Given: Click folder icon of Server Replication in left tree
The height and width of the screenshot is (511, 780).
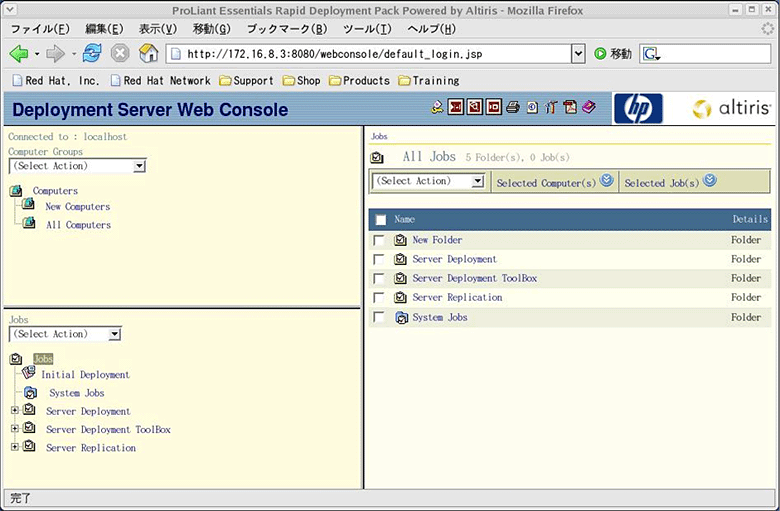Looking at the screenshot, I should (29, 446).
